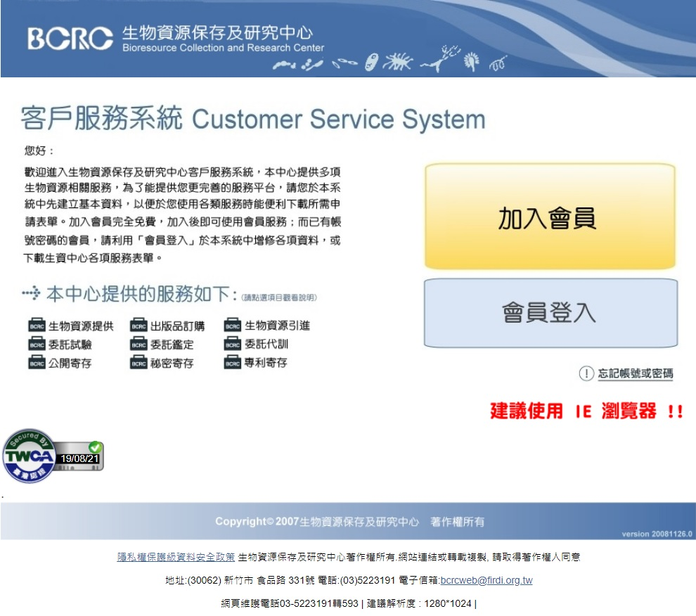This screenshot has height=616, width=696.
Task: Open the 隱私權保護級資料安全政策 privacy policy link
Action: click(176, 557)
